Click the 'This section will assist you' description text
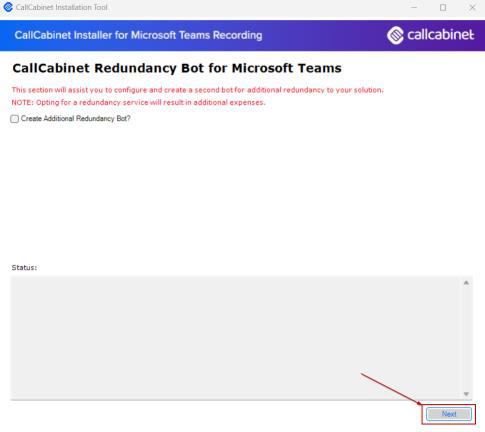The height and width of the screenshot is (432, 485). (x=197, y=90)
